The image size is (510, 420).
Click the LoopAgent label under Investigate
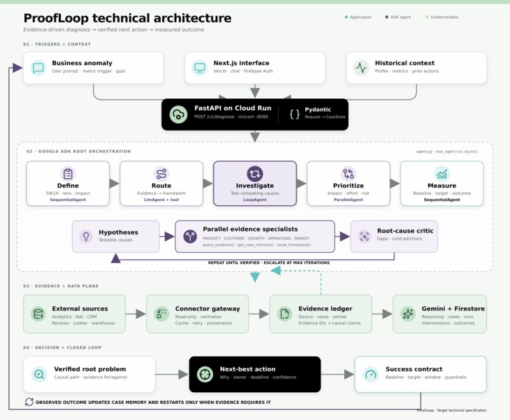pyautogui.click(x=255, y=200)
